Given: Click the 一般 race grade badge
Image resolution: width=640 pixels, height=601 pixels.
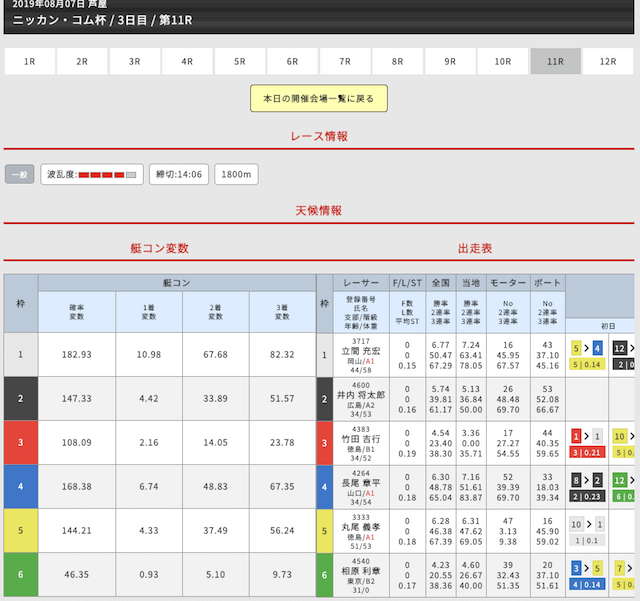Looking at the screenshot, I should 20,174.
